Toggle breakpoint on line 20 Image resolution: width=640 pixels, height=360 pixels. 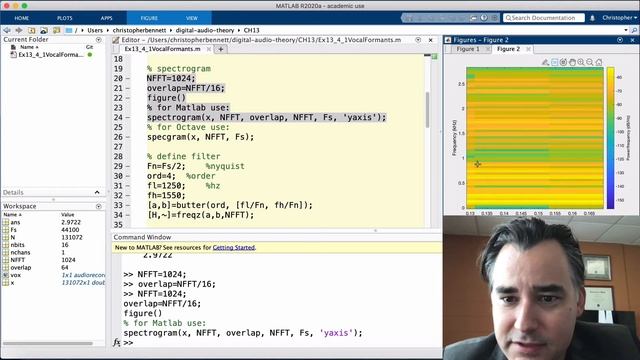click(128, 78)
